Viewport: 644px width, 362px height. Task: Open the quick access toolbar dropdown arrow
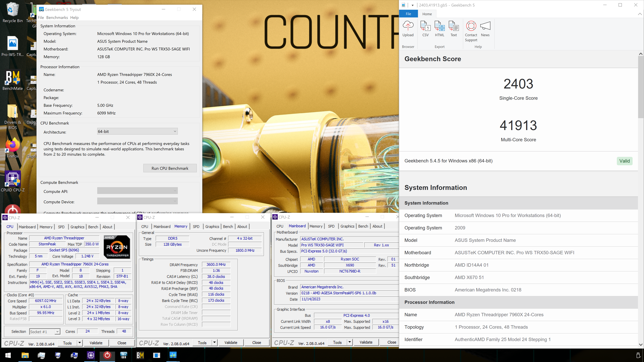click(413, 5)
